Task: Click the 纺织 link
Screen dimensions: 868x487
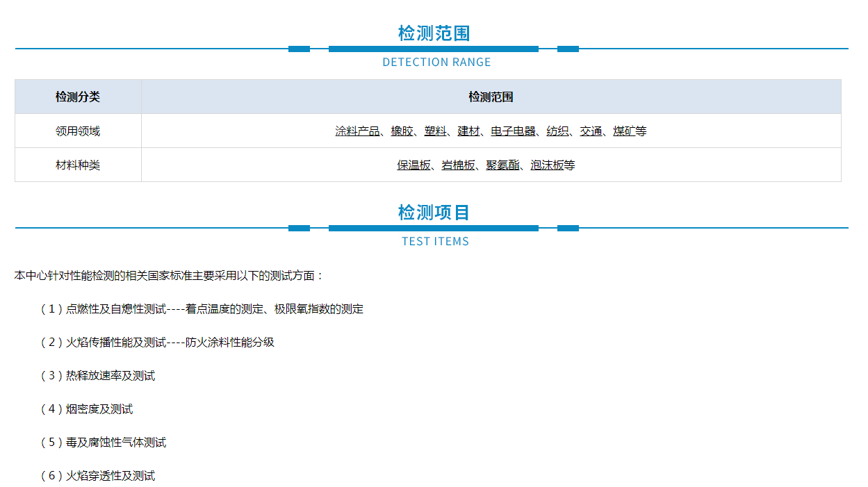Action: point(557,131)
